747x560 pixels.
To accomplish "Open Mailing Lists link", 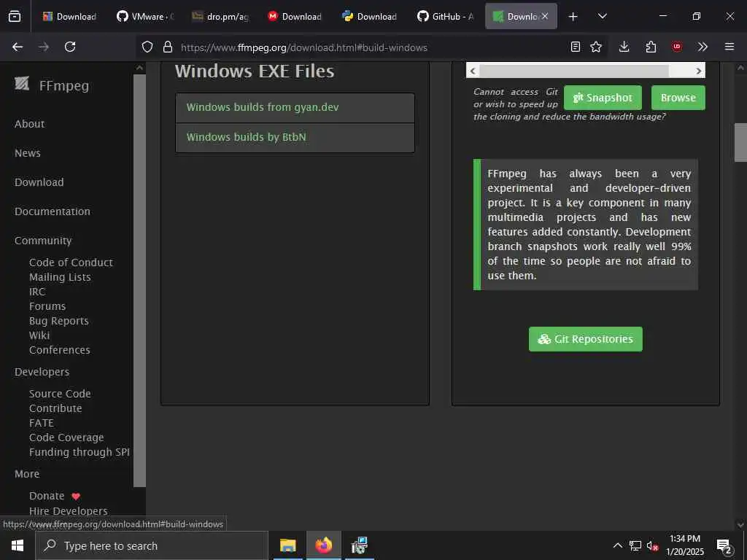I will pos(60,277).
